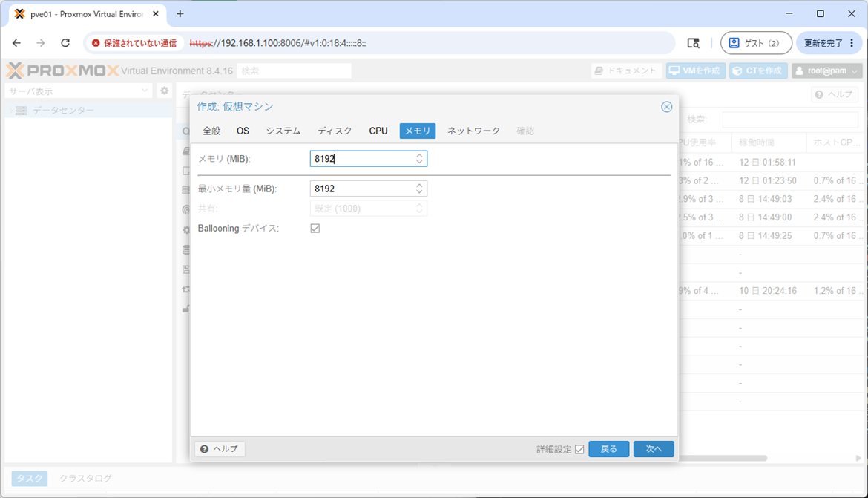This screenshot has width=868, height=498.
Task: Open the dialog ヘルプ button
Action: point(219,449)
